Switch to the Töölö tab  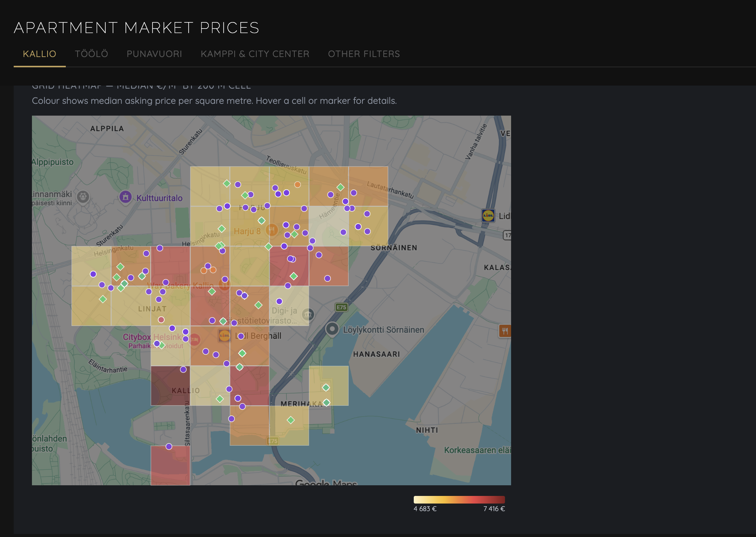pyautogui.click(x=91, y=54)
